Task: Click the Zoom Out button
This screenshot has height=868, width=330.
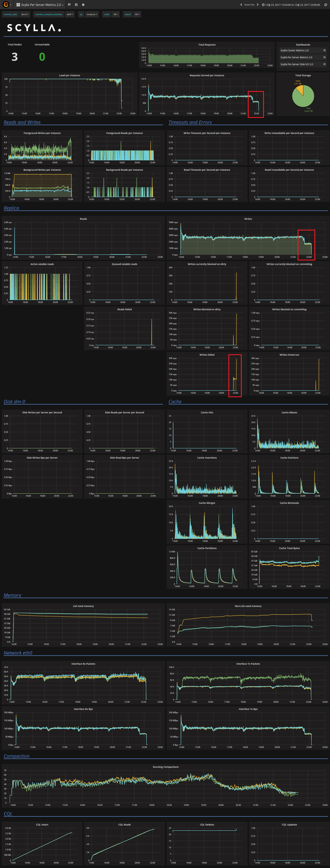Action: click(x=249, y=5)
